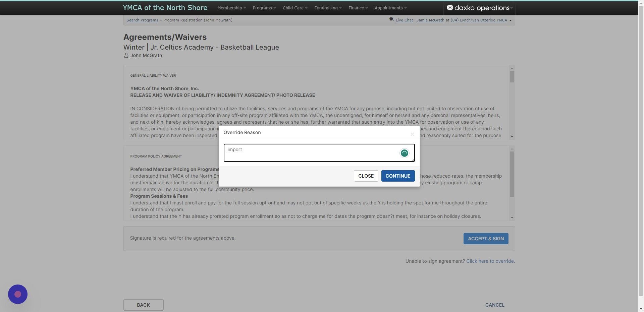Viewport: 644px width, 312px height.
Task: Click the Cancel link at bottom right
Action: [495, 305]
